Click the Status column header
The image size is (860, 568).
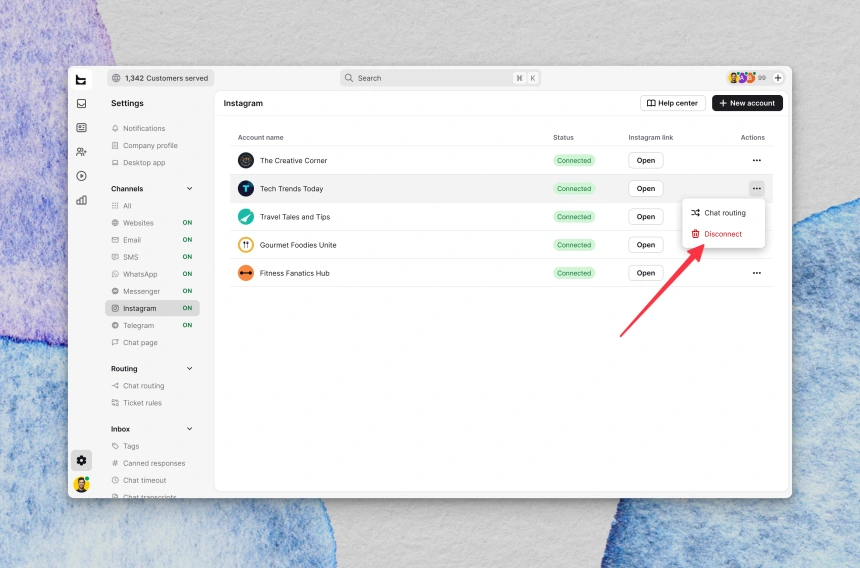(563, 138)
